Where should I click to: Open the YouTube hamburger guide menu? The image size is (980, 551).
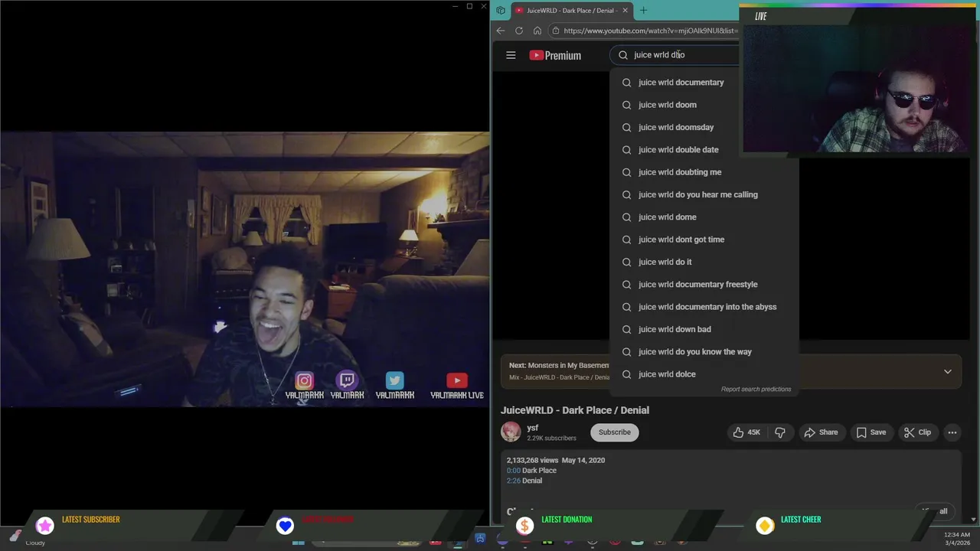click(511, 55)
